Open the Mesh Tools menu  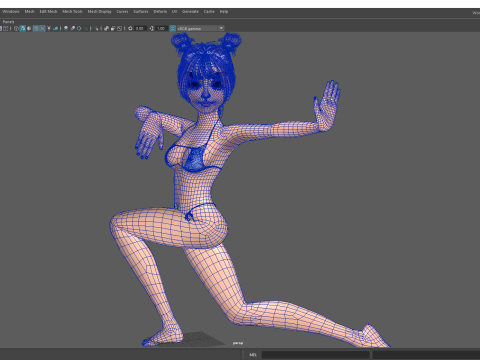click(x=72, y=12)
